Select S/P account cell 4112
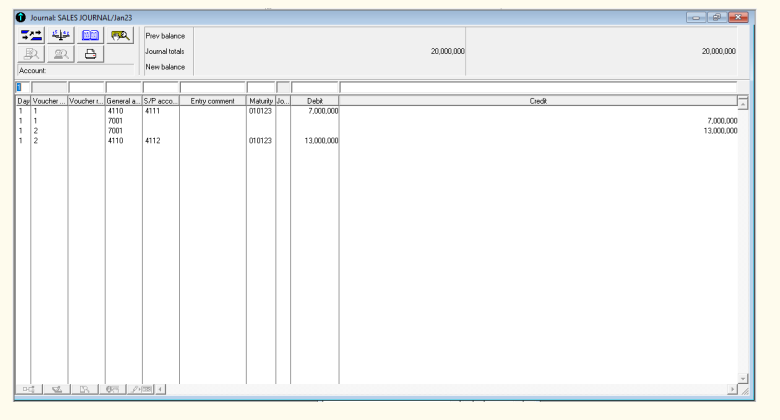 point(152,141)
